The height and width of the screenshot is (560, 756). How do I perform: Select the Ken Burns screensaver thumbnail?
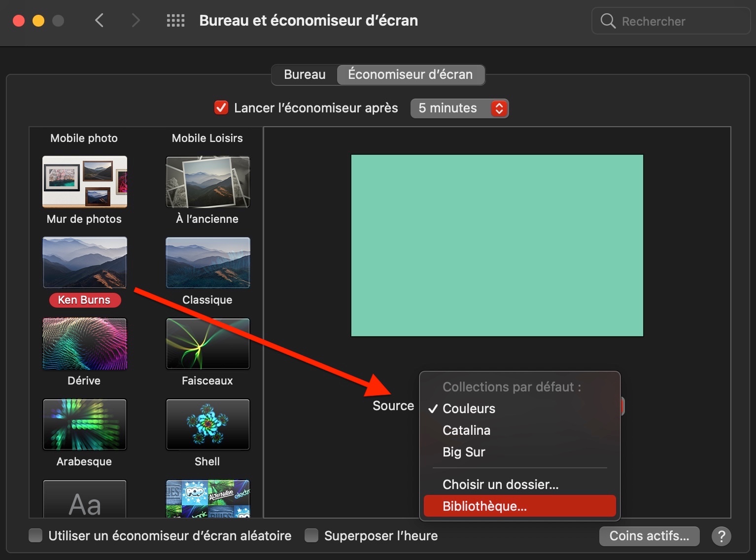[x=85, y=262]
